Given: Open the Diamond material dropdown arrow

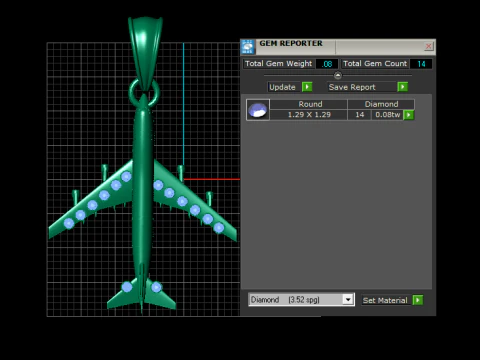Looking at the screenshot, I should point(348,300).
